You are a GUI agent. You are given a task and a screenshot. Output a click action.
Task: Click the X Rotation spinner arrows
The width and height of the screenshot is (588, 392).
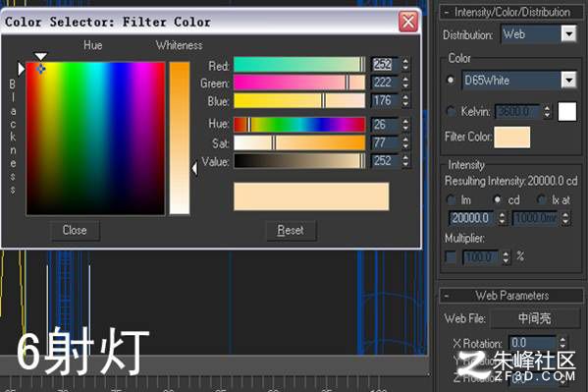(562, 343)
